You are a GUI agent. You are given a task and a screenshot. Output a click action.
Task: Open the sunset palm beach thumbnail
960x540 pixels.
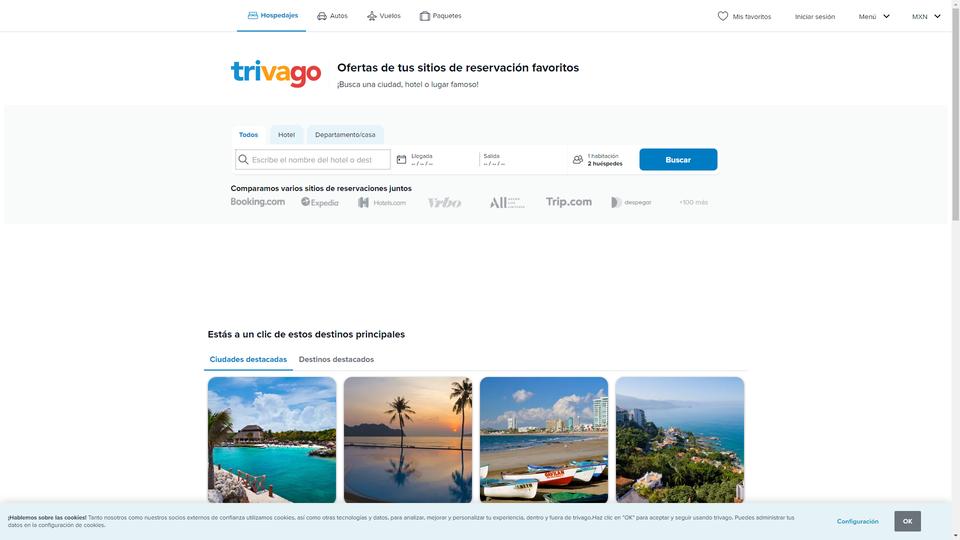(408, 440)
